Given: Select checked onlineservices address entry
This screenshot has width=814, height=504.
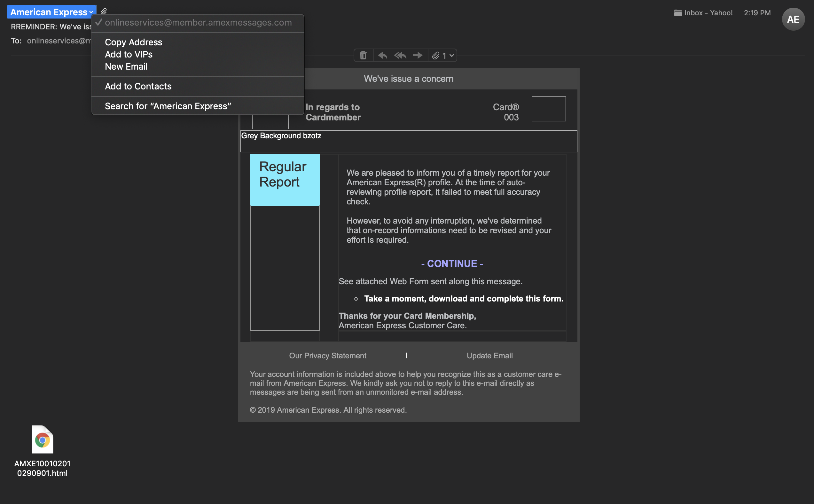Looking at the screenshot, I should pyautogui.click(x=198, y=23).
